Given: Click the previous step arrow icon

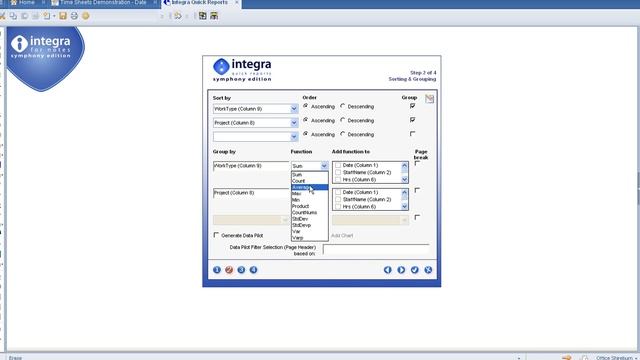Looking at the screenshot, I should [x=388, y=270].
